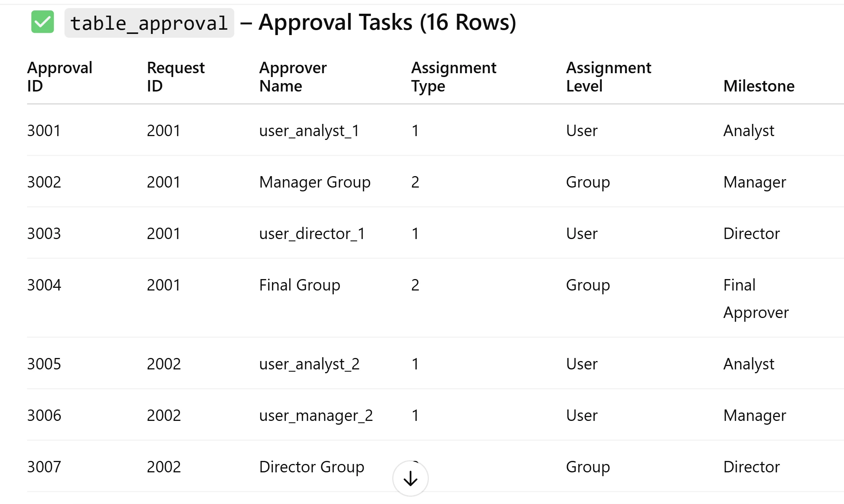Click the user_manager_2 approver cell
This screenshot has height=504, width=844.
tap(316, 416)
